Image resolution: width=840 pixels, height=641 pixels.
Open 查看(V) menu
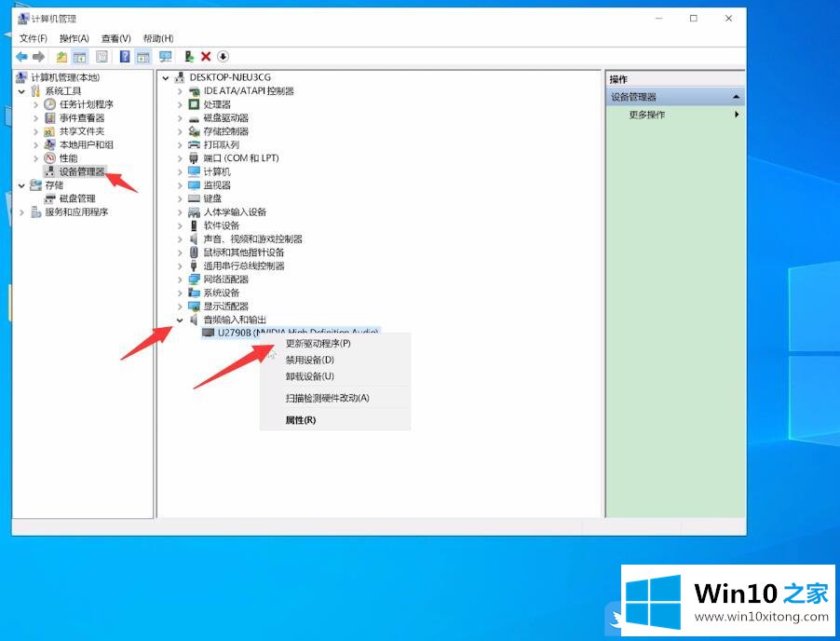116,38
